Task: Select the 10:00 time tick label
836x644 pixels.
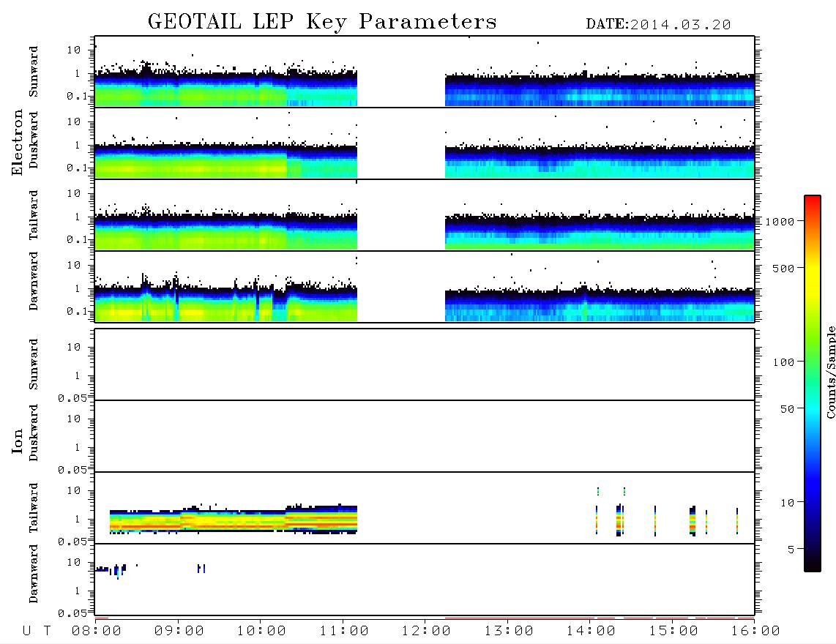Action: [261, 632]
